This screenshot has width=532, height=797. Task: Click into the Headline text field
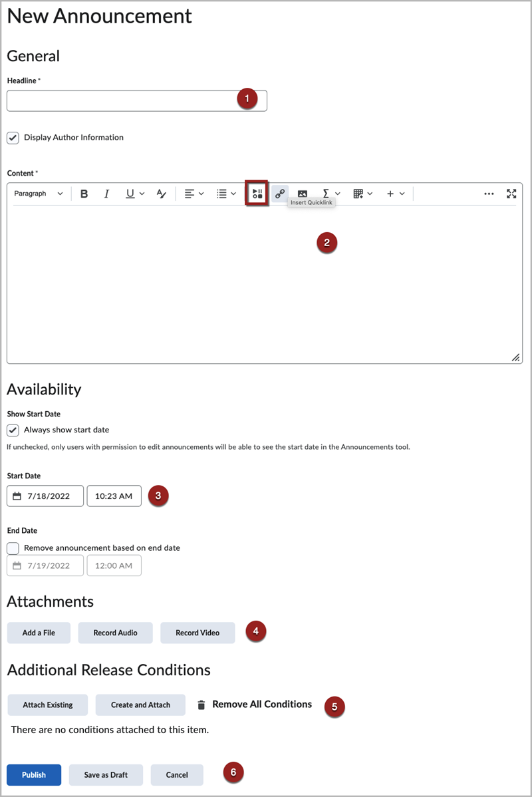137,100
